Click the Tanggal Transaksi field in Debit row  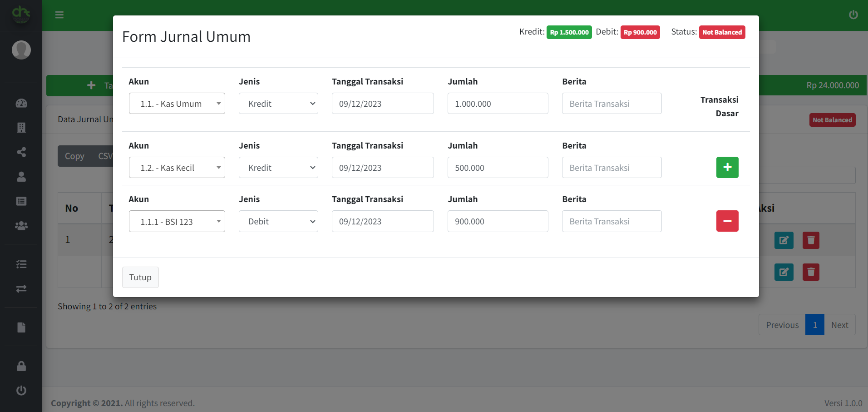(x=382, y=221)
